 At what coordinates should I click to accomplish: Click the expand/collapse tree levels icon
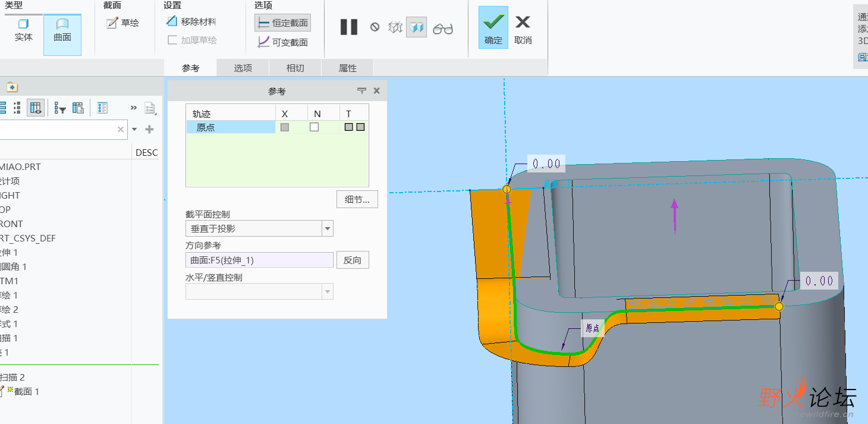(17, 108)
